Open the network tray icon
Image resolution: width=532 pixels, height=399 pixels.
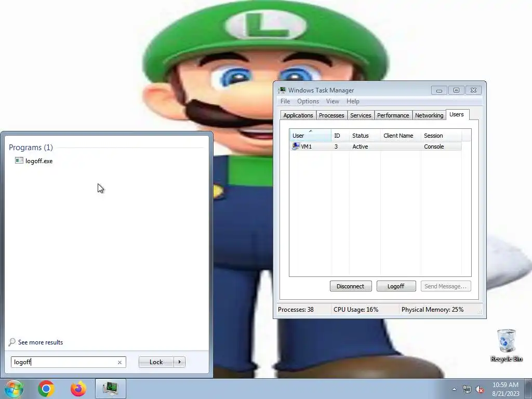click(467, 390)
